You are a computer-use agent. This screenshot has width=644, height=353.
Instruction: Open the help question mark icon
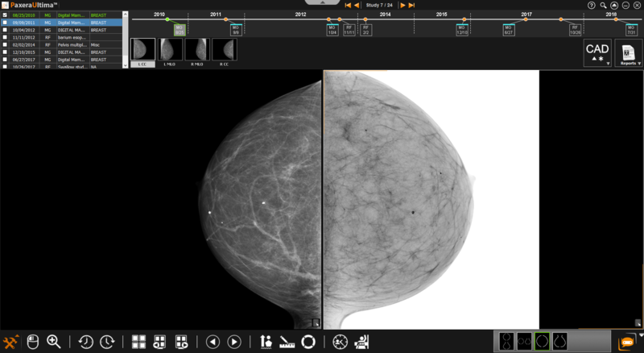tap(592, 5)
